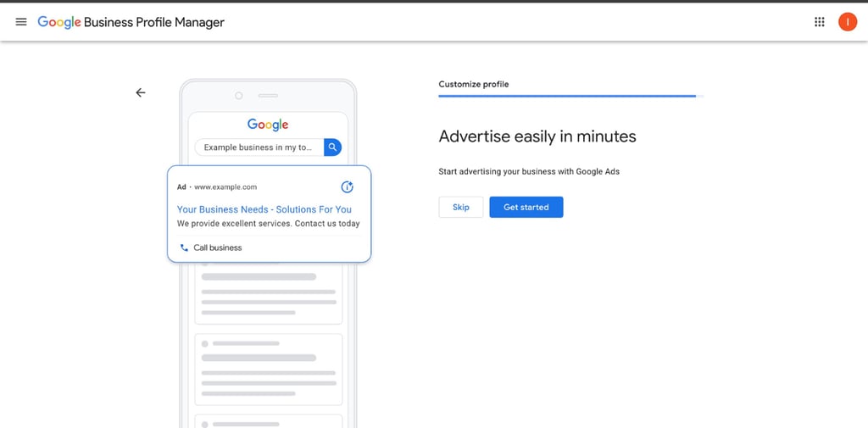
Task: Click the Call business phone icon
Action: [x=184, y=248]
